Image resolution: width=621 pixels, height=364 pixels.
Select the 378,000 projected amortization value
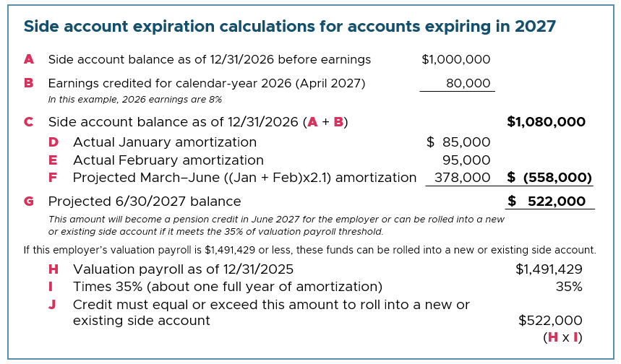click(x=462, y=178)
